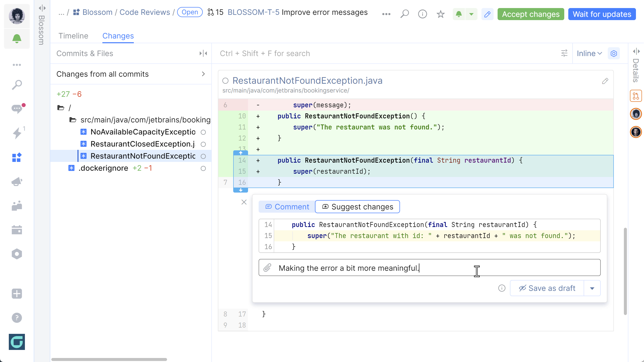Collapse the Blossom side panel

coord(42,8)
